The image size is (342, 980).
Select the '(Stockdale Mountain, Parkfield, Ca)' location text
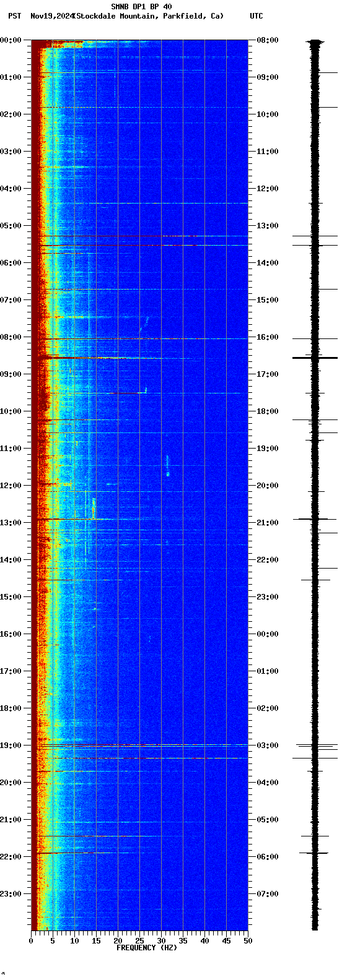coord(148,16)
